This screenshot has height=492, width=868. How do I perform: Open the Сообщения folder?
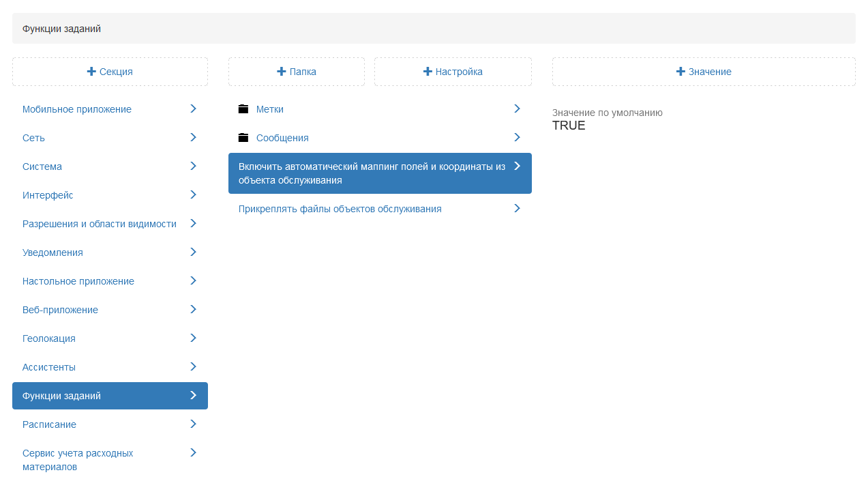(x=282, y=138)
